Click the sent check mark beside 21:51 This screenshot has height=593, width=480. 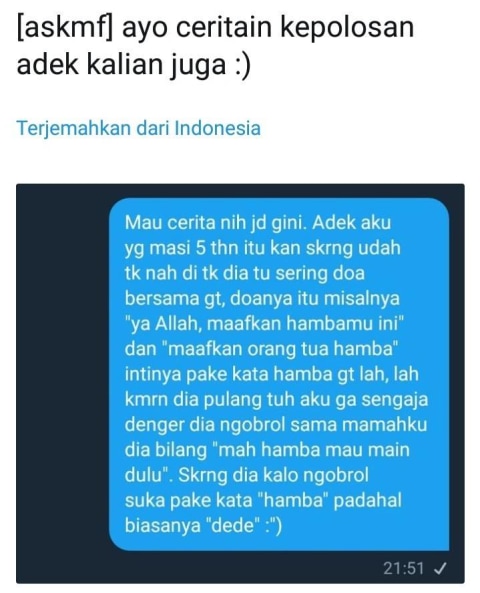440,568
